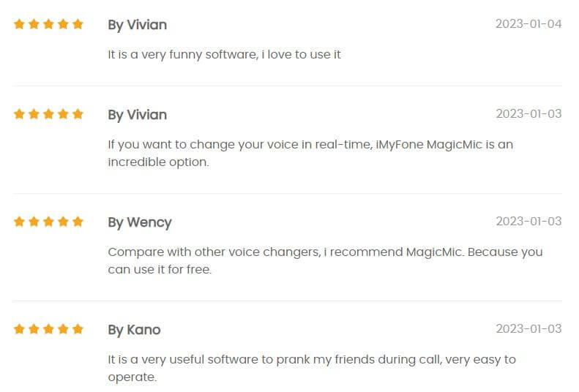Image resolution: width=579 pixels, height=392 pixels.
Task: Click the date on Wency's review
Action: 528,222
